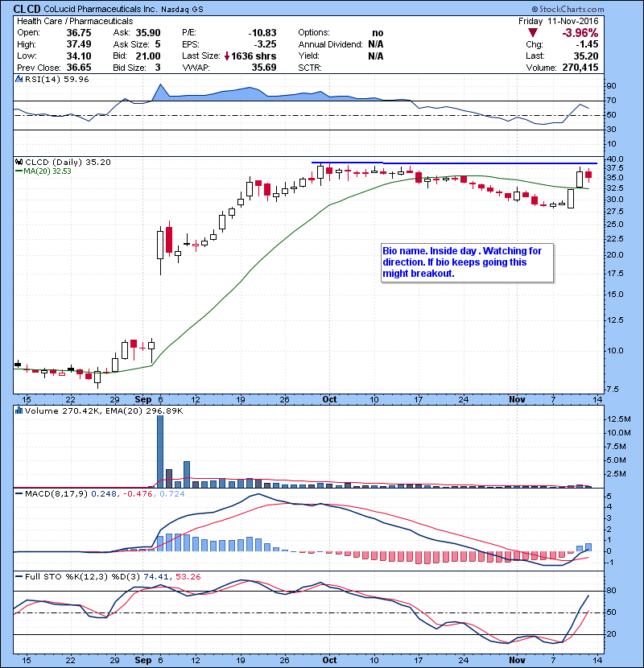
Task: Click the header Volume value 270,415
Action: [580, 68]
